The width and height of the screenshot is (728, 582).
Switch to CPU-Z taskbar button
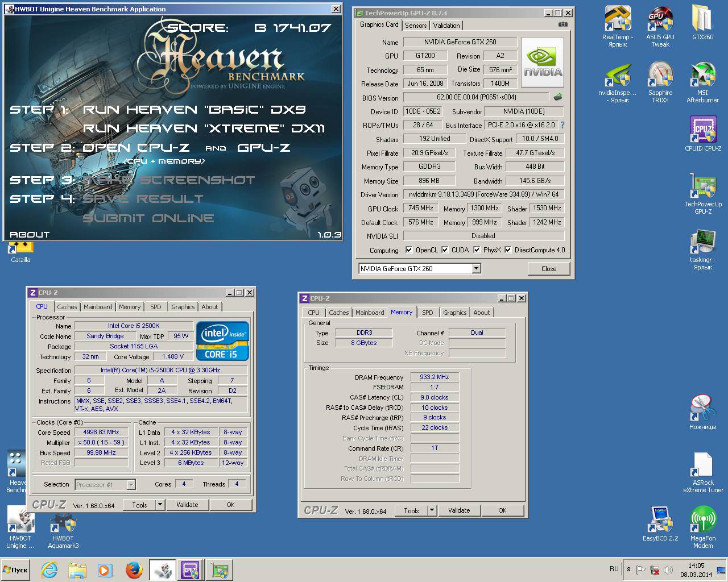tap(190, 570)
